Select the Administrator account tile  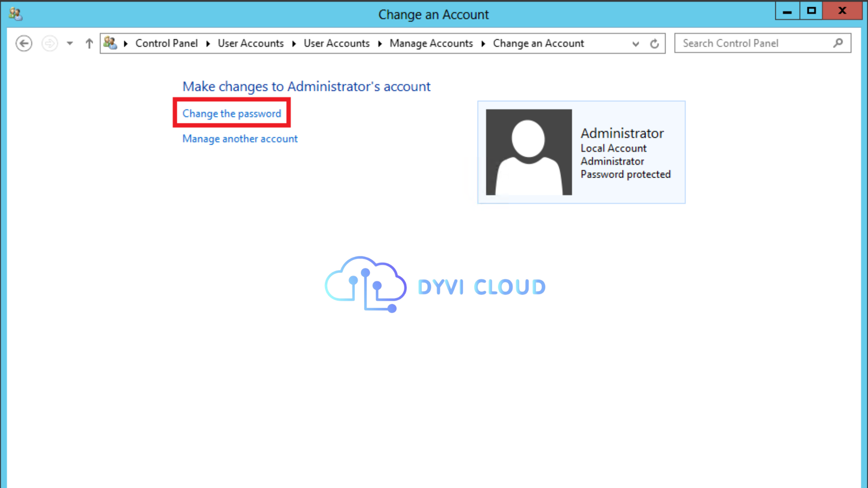[x=581, y=152]
